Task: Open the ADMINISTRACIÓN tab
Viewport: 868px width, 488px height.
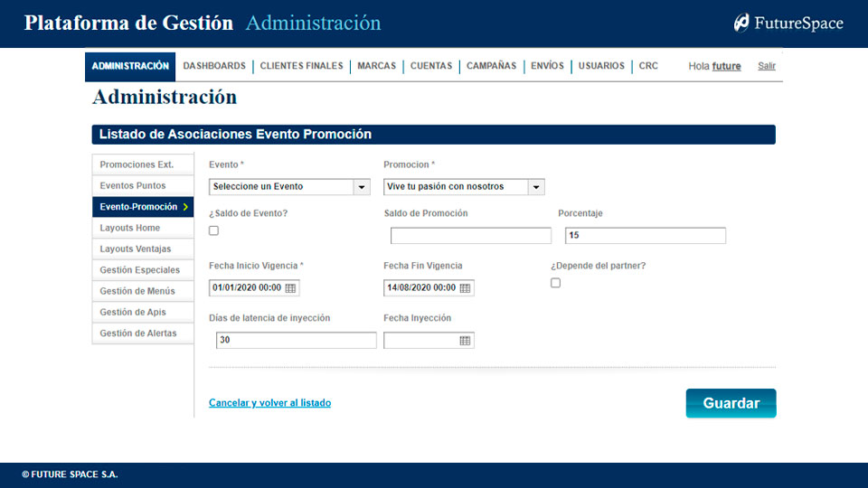Action: 130,66
